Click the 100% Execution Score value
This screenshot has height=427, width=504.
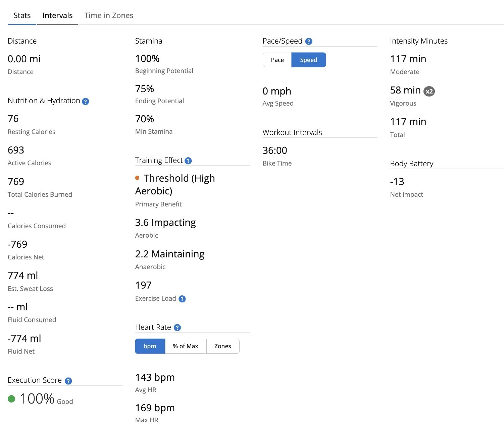(37, 399)
